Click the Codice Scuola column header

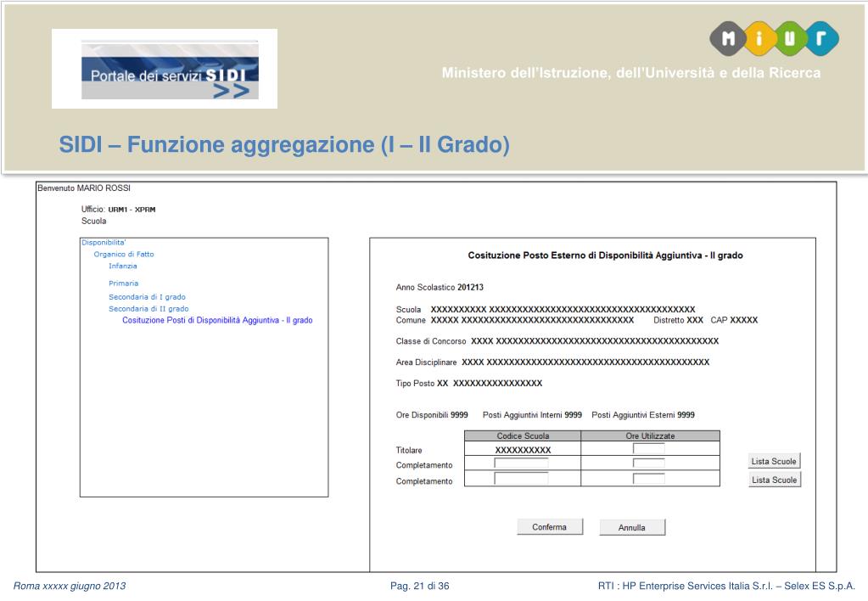[523, 436]
